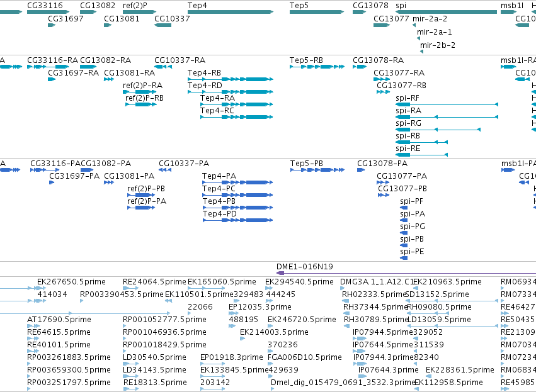Click the Tep5-RB transcript label
The image size is (536, 392).
tap(306, 60)
